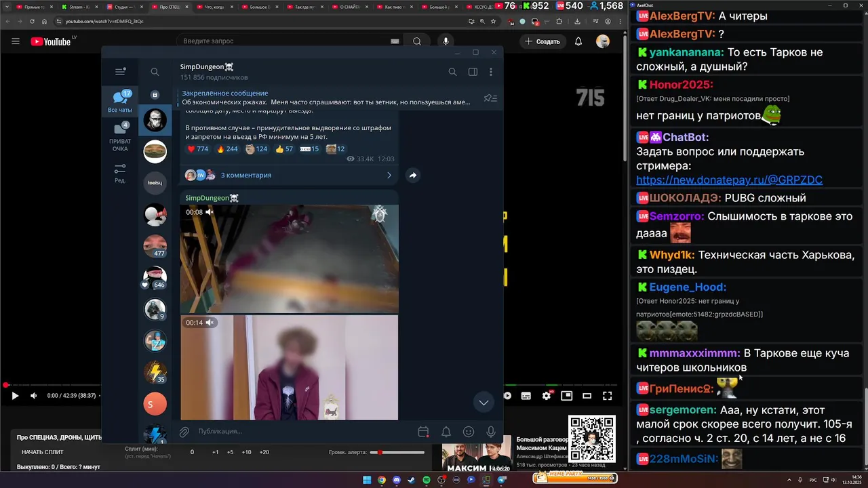Open YouTube on-screen keyboard icon
The height and width of the screenshot is (488, 868).
click(x=395, y=41)
